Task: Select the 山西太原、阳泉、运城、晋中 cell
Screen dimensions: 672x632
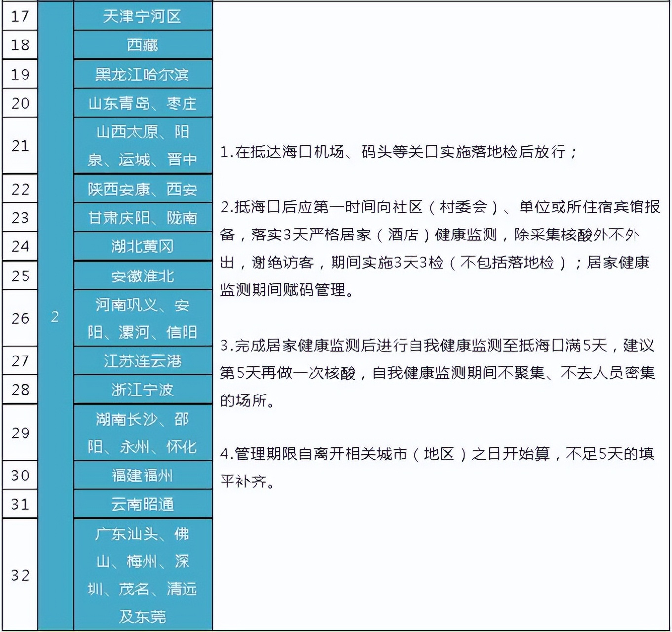Action: coord(143,146)
